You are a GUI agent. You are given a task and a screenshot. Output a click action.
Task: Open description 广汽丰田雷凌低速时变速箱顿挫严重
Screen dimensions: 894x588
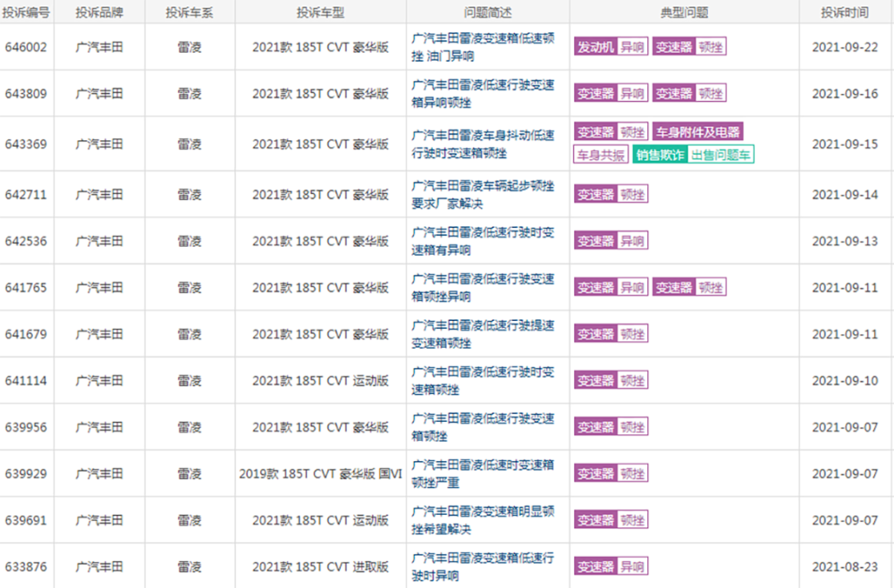point(483,474)
